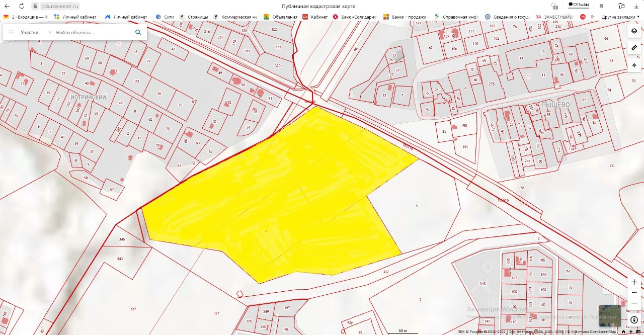This screenshot has width=644, height=335.
Task: Click the 'Отзывы' reviews button
Action: [579, 5]
